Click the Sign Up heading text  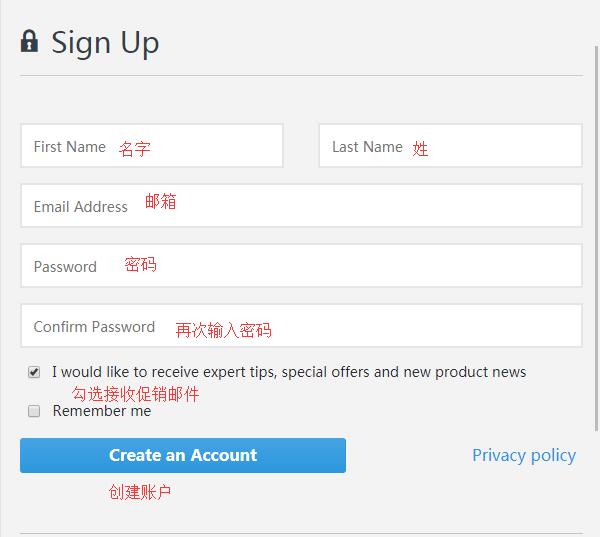(105, 43)
